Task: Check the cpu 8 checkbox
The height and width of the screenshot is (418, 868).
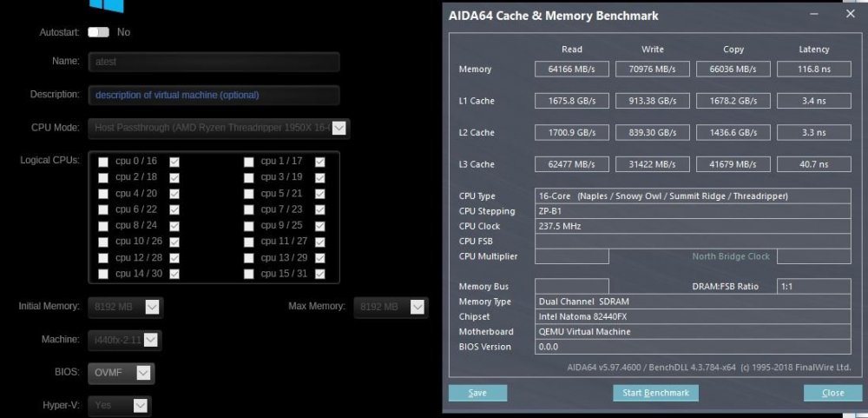Action: pos(103,226)
